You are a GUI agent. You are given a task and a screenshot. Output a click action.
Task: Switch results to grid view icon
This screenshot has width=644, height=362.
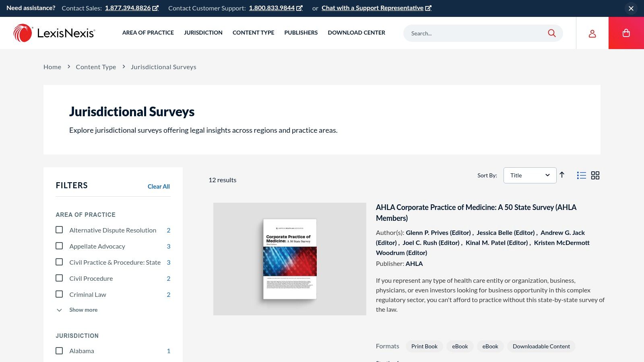tap(595, 175)
